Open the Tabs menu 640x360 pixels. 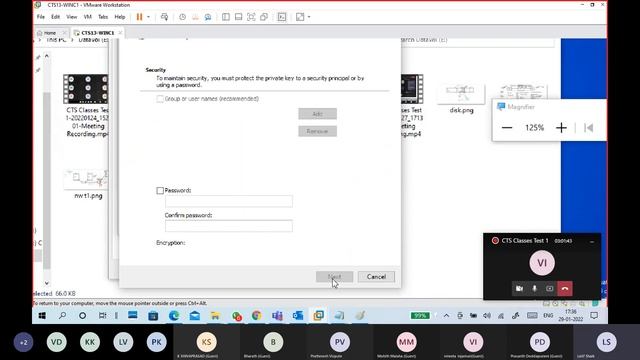click(103, 17)
